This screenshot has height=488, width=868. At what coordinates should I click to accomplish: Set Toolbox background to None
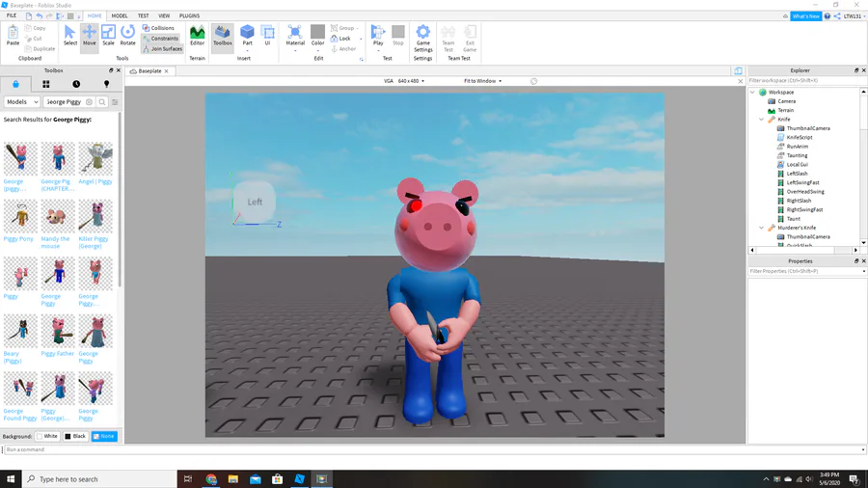pyautogui.click(x=104, y=436)
